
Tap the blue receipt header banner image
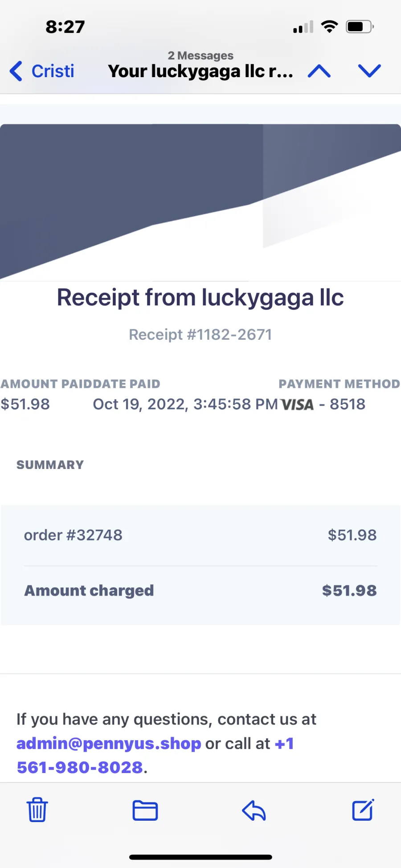(x=200, y=202)
